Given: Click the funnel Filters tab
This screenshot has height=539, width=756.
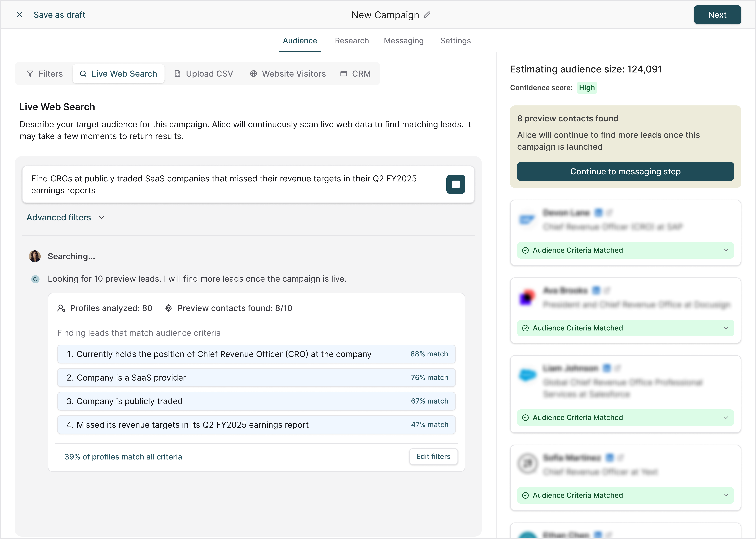Looking at the screenshot, I should (45, 74).
